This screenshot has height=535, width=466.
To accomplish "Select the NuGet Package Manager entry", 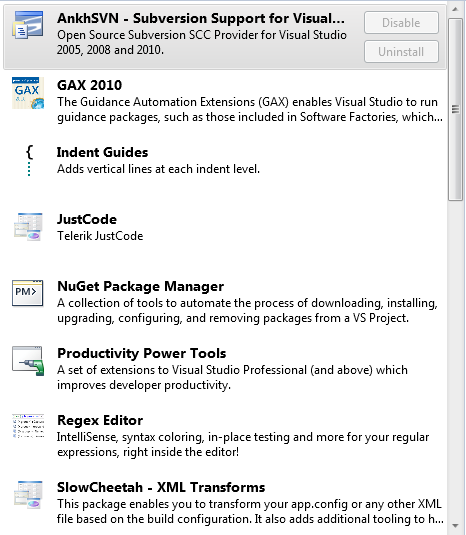I will coord(225,302).
